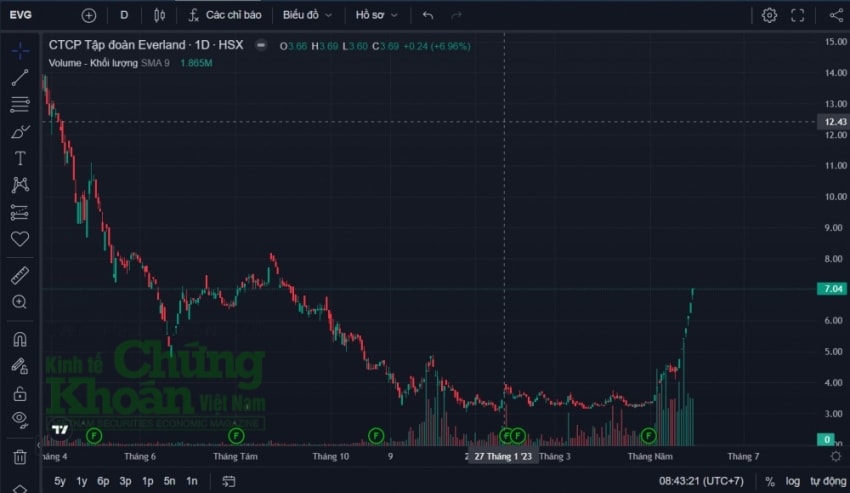
Task: Open chart settings gear
Action: (x=769, y=15)
